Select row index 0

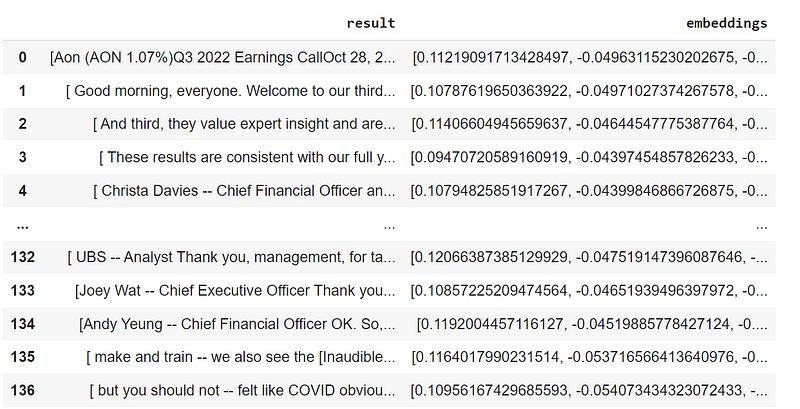[x=22, y=57]
